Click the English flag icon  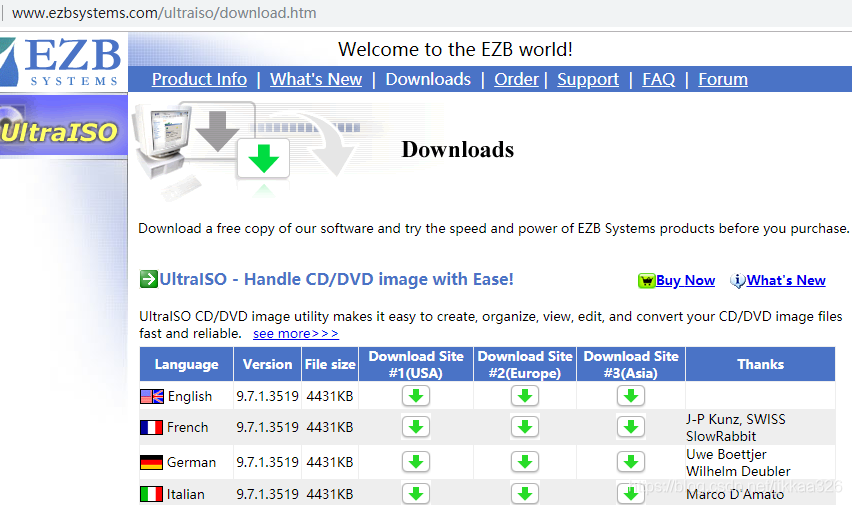click(x=152, y=396)
